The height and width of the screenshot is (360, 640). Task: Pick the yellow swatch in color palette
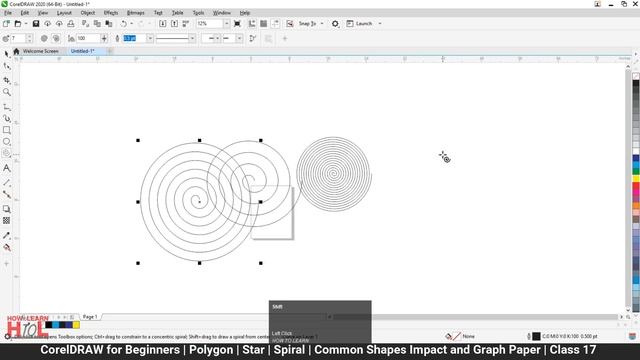coord(636,179)
